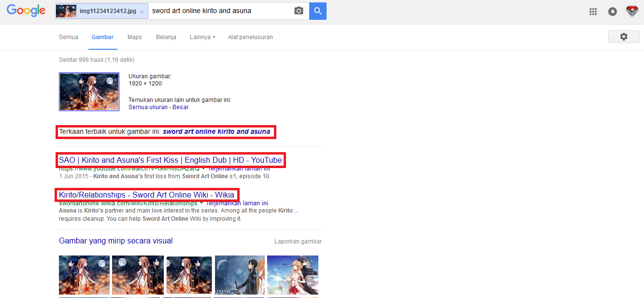Open Alat penelusuran search tools
644x298 pixels.
[x=250, y=37]
